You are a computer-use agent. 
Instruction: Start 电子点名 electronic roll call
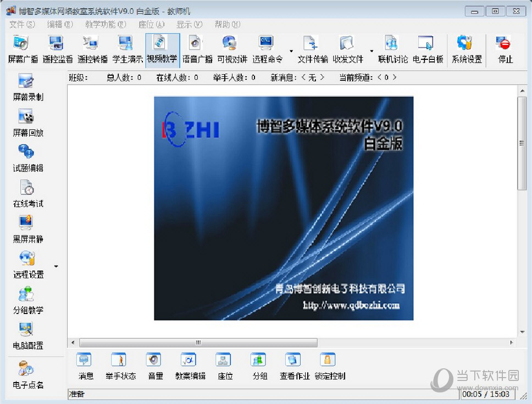pos(28,375)
